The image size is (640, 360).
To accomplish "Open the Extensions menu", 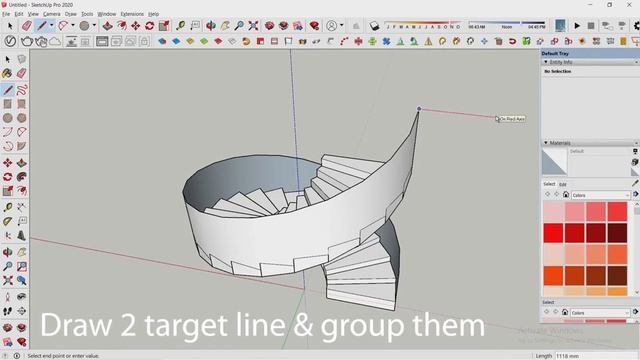I will pyautogui.click(x=132, y=14).
